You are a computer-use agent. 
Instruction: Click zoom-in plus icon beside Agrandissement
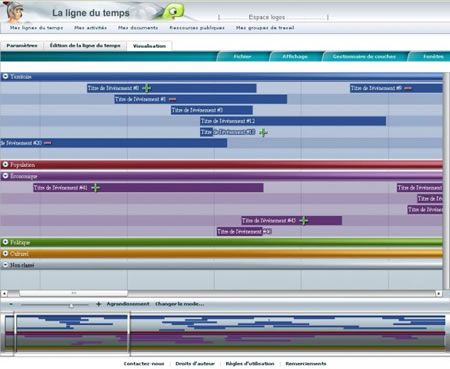(99, 304)
